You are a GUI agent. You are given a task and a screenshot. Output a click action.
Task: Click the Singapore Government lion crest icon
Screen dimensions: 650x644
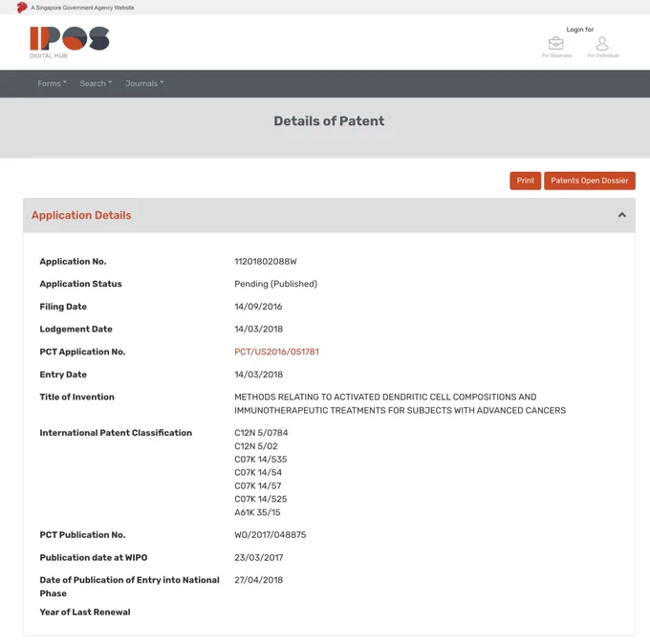point(22,8)
